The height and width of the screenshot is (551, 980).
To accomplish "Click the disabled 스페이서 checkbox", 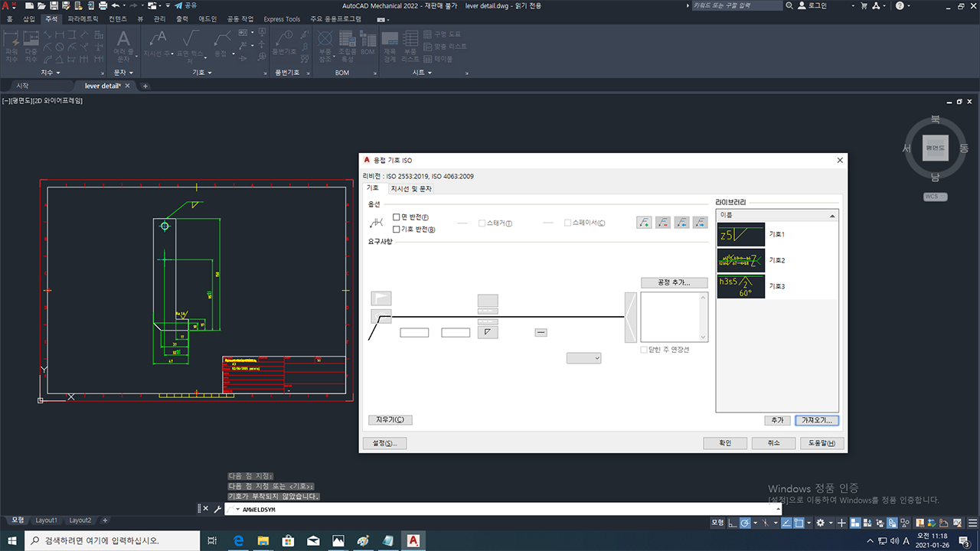I will click(x=568, y=223).
